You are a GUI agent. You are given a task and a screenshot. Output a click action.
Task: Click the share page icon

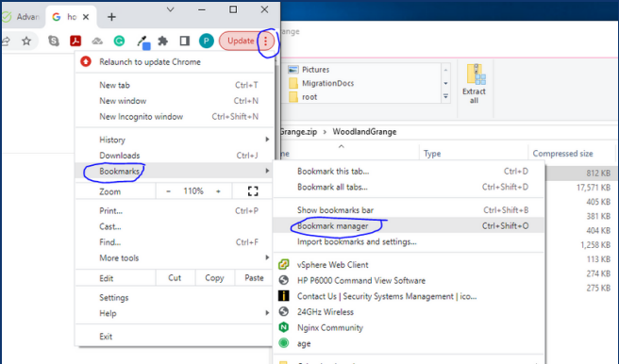coord(6,41)
